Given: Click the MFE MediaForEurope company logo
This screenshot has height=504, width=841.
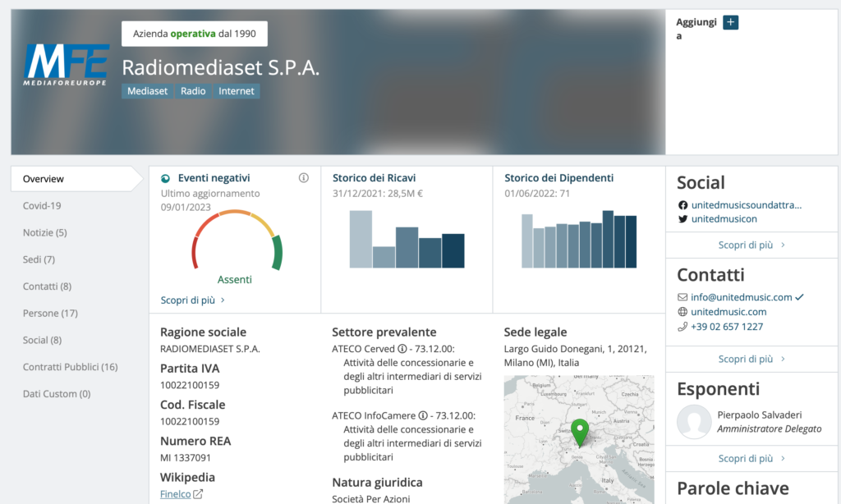Looking at the screenshot, I should point(66,65).
